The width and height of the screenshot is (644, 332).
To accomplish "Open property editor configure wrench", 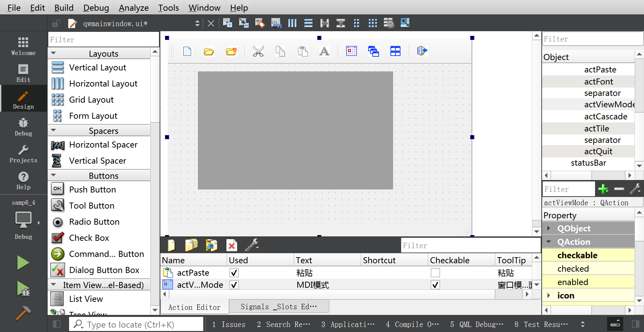I will (x=635, y=189).
